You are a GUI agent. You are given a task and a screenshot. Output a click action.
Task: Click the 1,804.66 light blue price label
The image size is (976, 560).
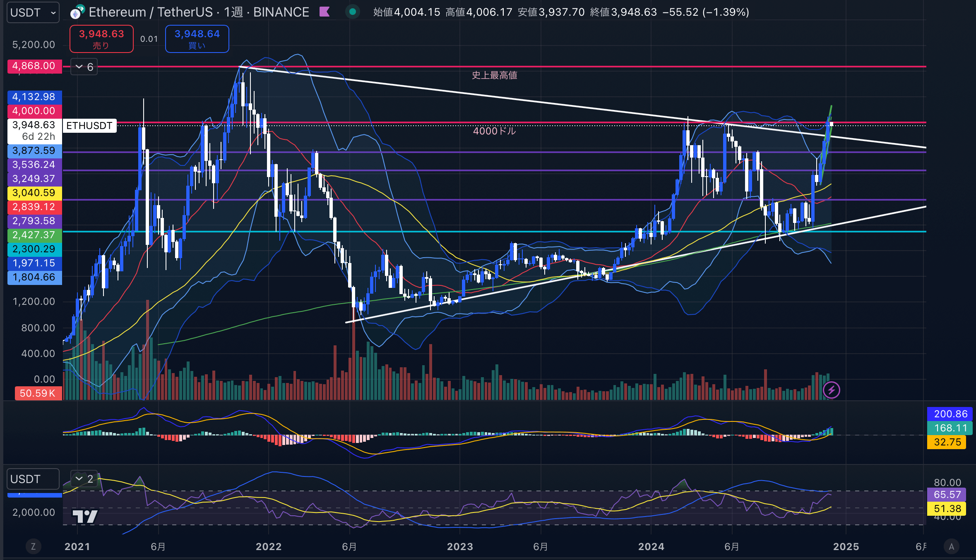pos(34,277)
